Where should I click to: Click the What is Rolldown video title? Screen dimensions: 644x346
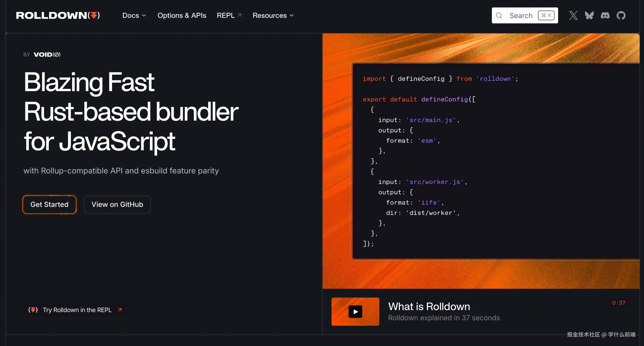coord(429,306)
